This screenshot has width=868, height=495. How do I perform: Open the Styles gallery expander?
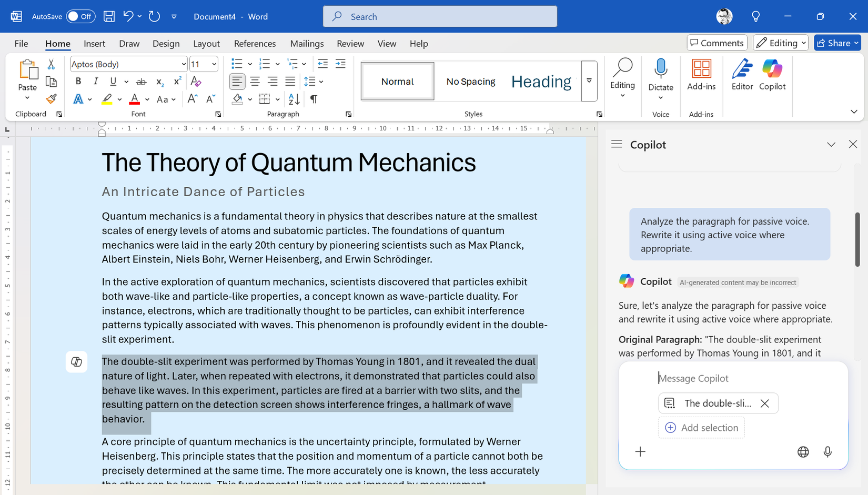point(589,81)
